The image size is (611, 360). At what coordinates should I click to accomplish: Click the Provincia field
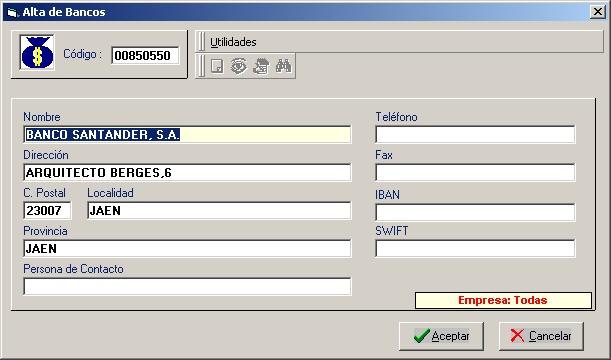click(x=187, y=249)
